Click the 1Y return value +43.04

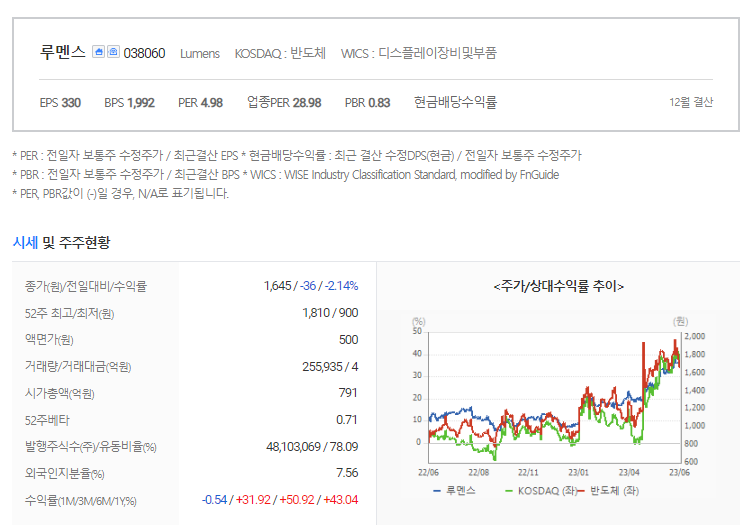pyautogui.click(x=341, y=500)
